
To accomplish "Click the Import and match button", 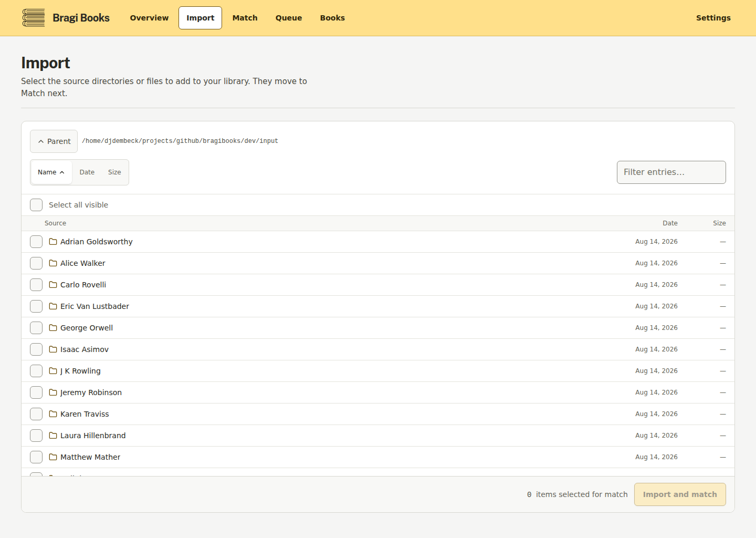I will [680, 494].
